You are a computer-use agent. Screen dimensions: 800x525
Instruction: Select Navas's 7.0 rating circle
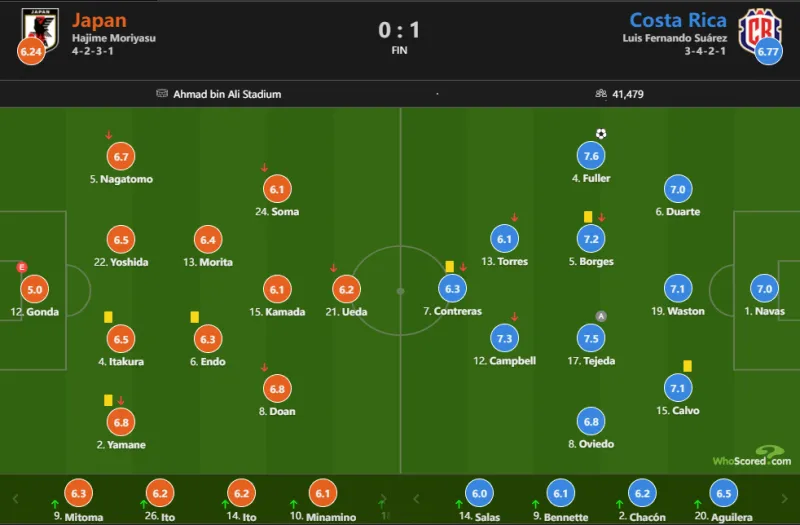[x=765, y=289]
